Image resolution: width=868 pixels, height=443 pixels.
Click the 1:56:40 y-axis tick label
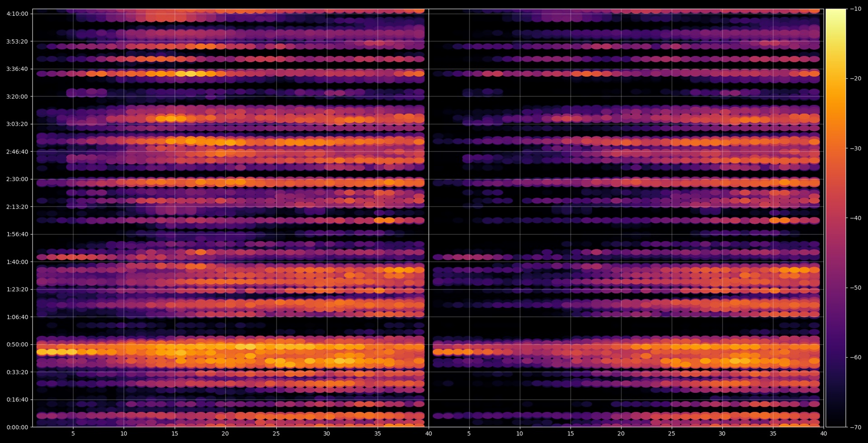click(17, 234)
